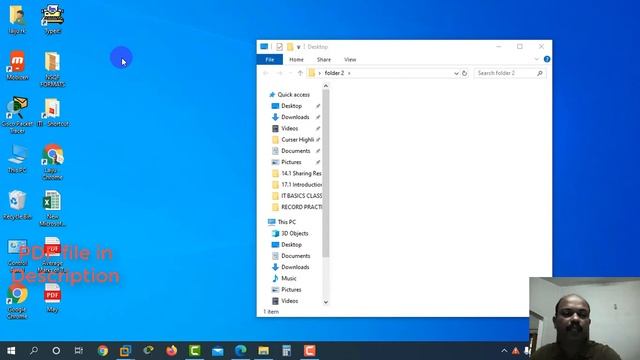Select the Typer shortcut on the desktop

tap(52, 19)
